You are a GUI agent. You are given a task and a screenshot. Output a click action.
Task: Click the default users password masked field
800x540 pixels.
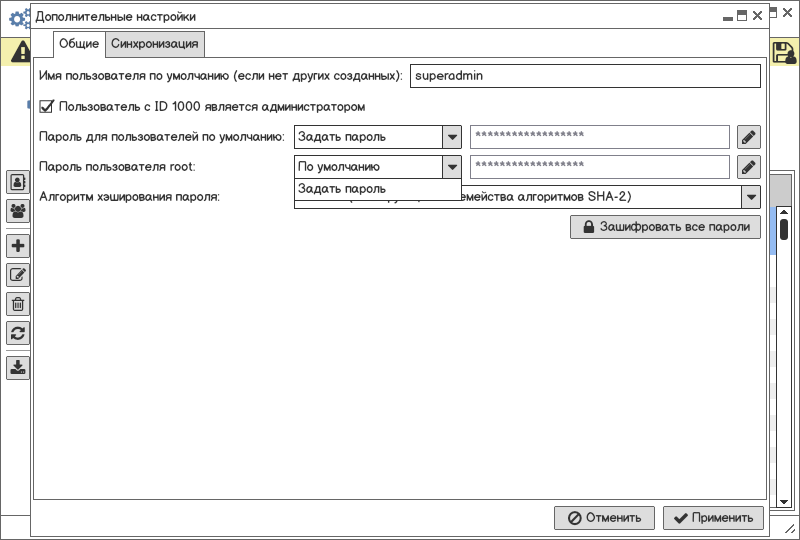click(599, 137)
